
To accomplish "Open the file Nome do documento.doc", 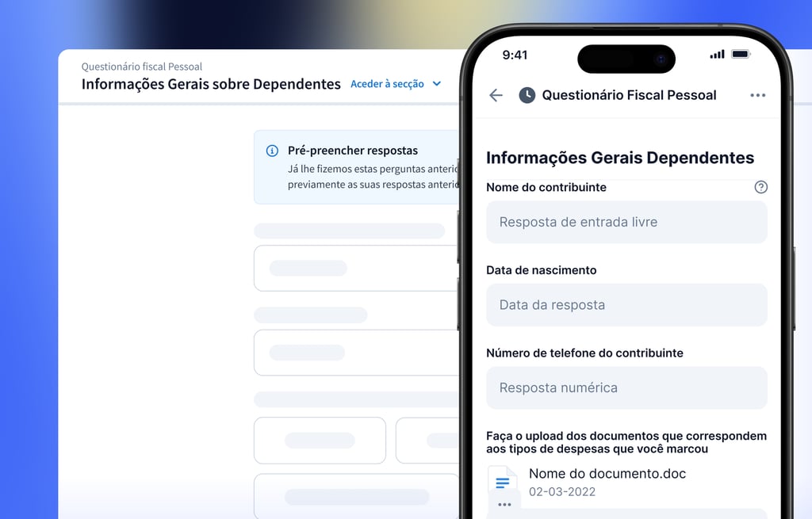I will (x=607, y=474).
